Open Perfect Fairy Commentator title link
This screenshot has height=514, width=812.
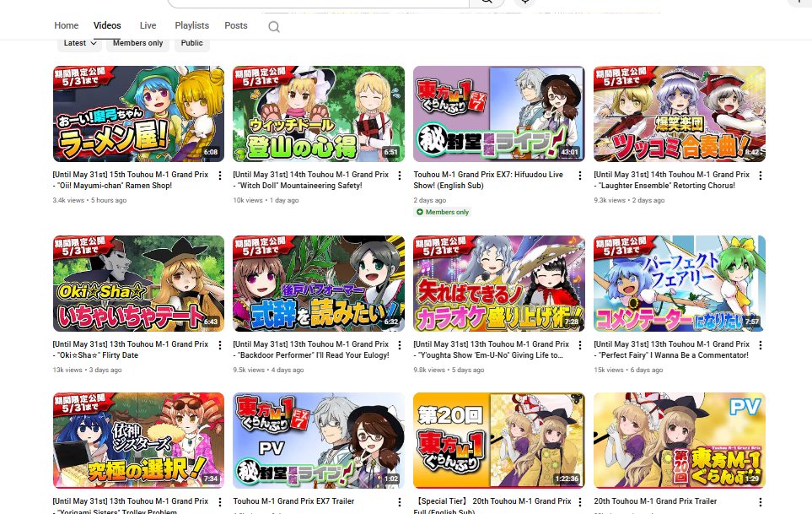tap(672, 349)
